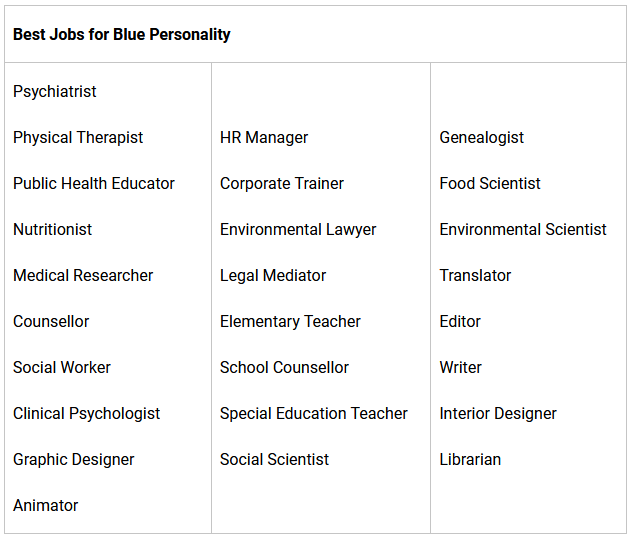Click the Social Worker entry
The image size is (631, 538).
pyautogui.click(x=62, y=367)
